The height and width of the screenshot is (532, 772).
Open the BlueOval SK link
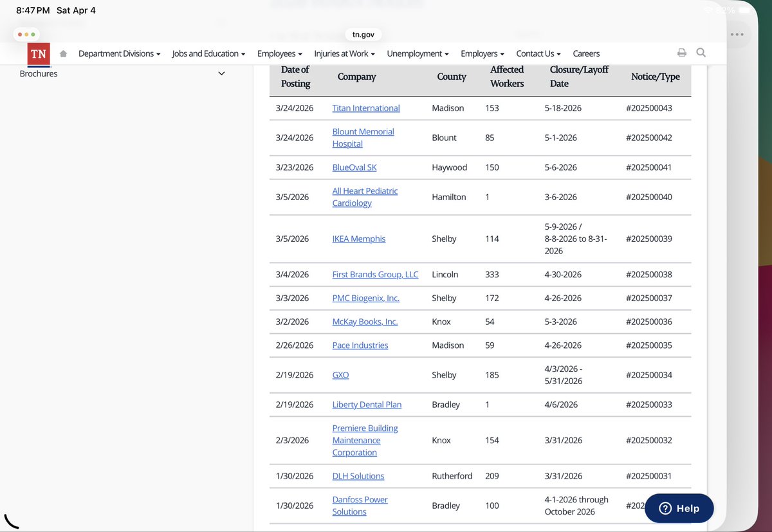pyautogui.click(x=354, y=167)
